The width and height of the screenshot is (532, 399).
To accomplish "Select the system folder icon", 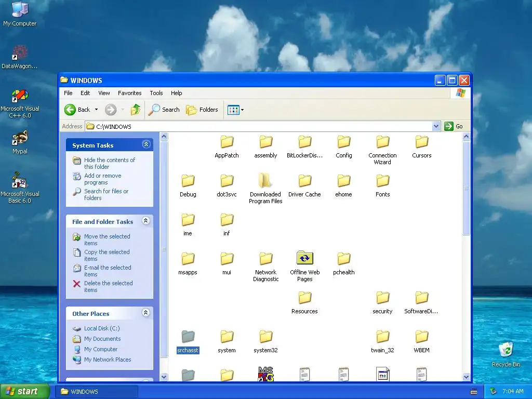I will click(227, 337).
